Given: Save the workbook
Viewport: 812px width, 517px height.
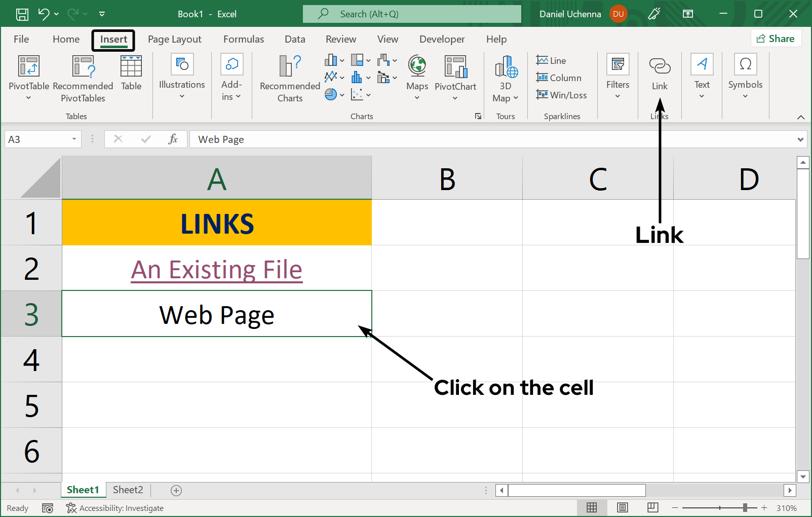Looking at the screenshot, I should pos(22,14).
